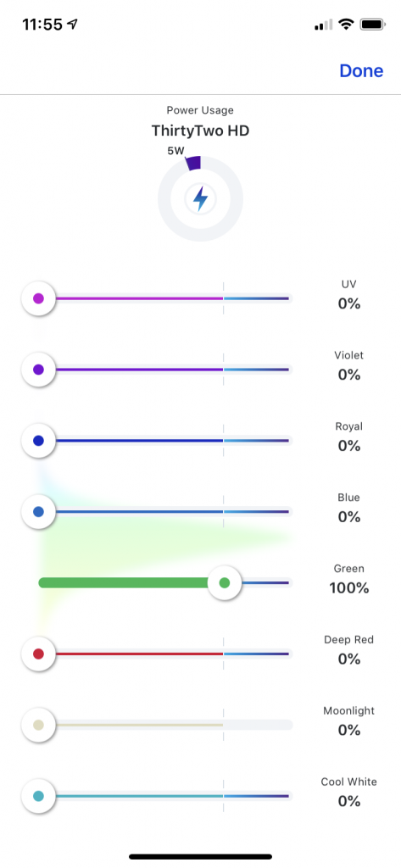The width and height of the screenshot is (401, 868).
Task: Tap the cellular signal bars icon
Action: pyautogui.click(x=324, y=25)
